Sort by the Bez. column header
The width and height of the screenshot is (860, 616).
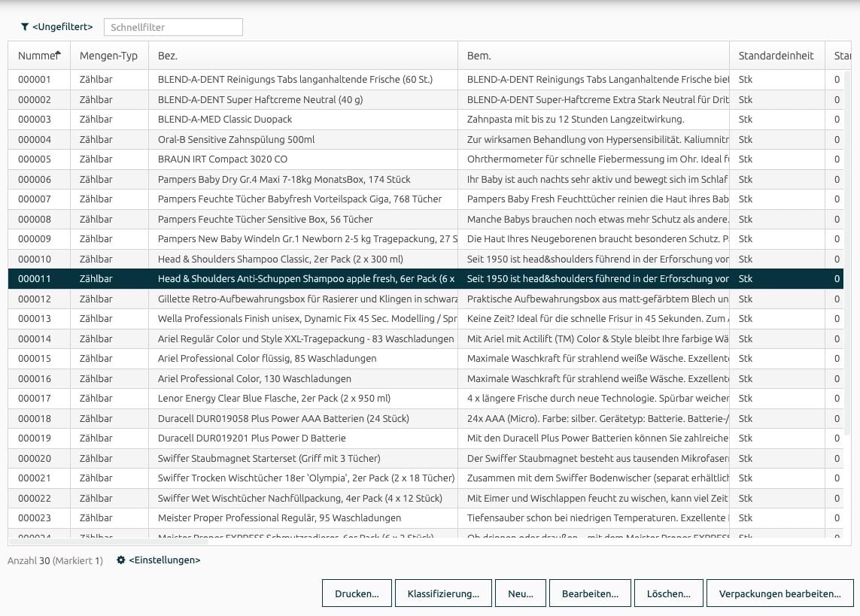pos(302,56)
